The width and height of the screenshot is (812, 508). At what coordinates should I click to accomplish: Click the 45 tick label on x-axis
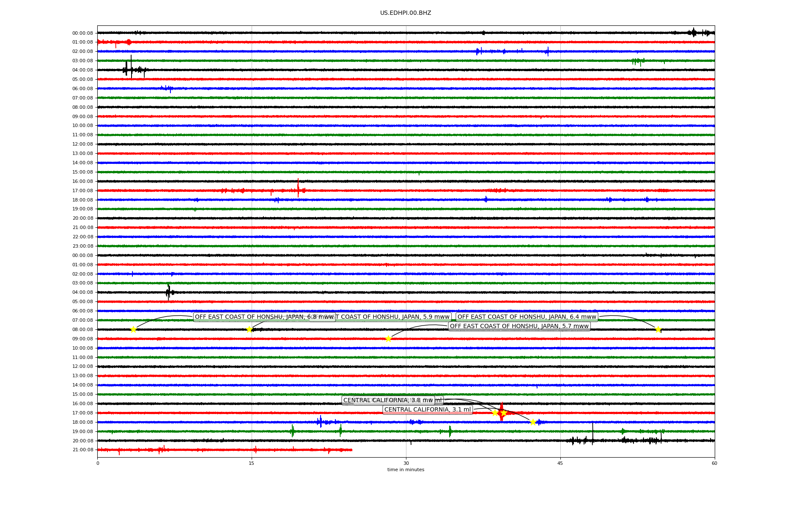[560, 463]
